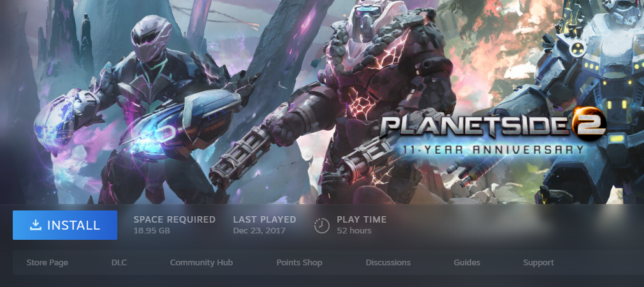Click the PlanetSide 2 logo
644x287 pixels.
click(493, 131)
